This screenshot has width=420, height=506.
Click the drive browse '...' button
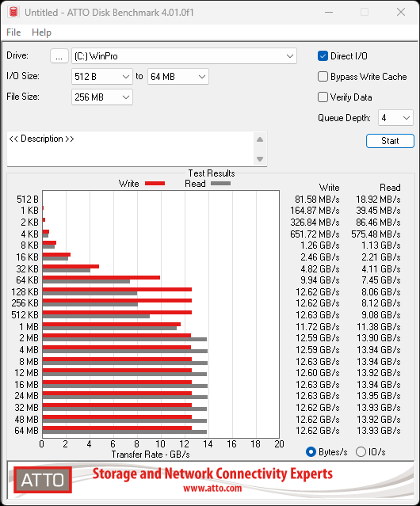pyautogui.click(x=59, y=56)
